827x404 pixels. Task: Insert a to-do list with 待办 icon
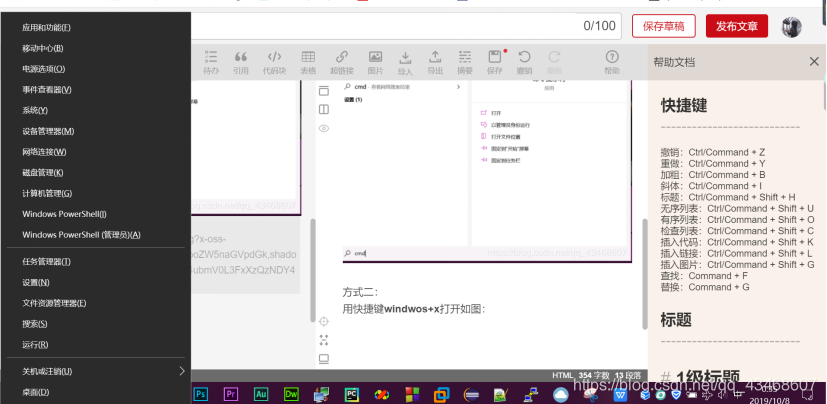(211, 62)
